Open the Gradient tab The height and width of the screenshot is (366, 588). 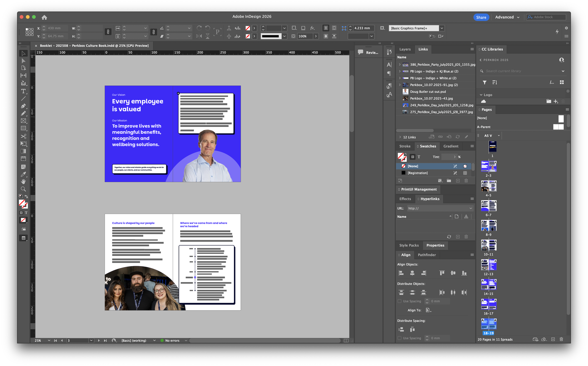451,146
